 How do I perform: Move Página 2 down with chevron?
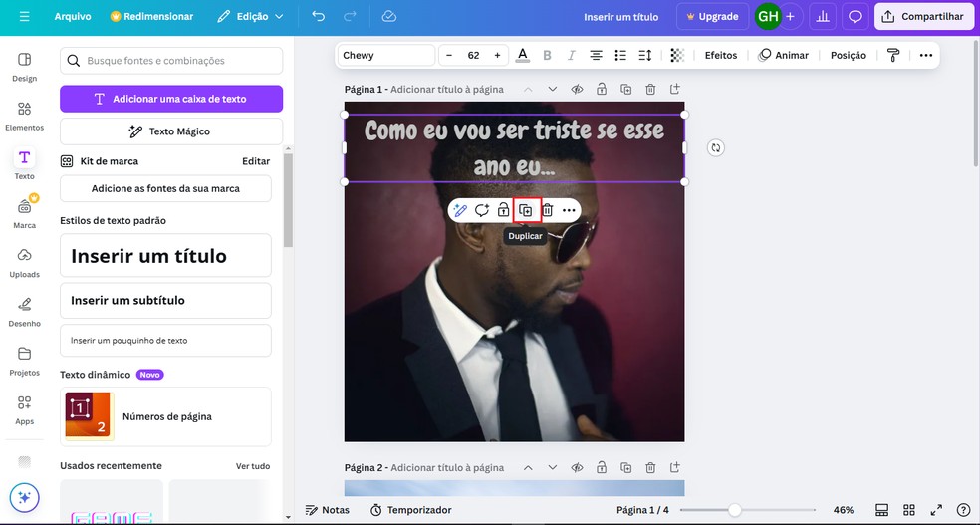552,467
